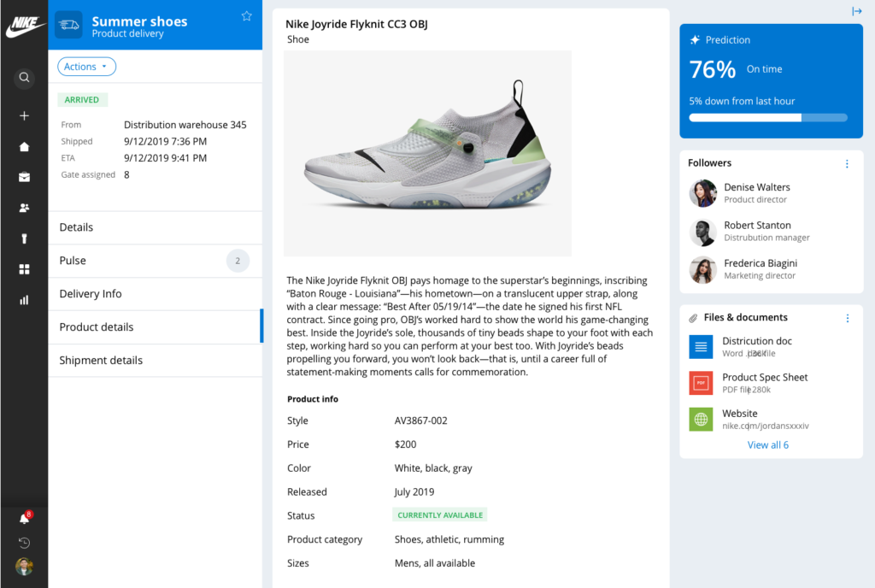Click Robert Stanton's avatar

[703, 232]
